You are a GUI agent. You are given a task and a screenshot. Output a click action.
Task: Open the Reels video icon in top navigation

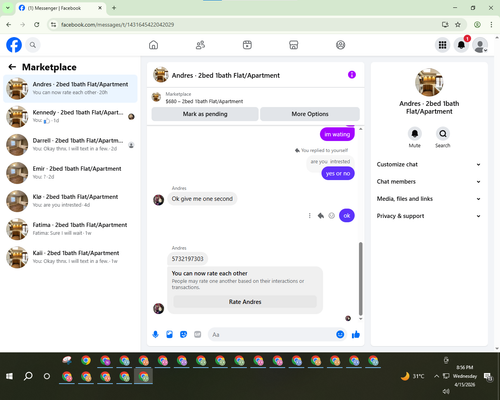point(247,45)
